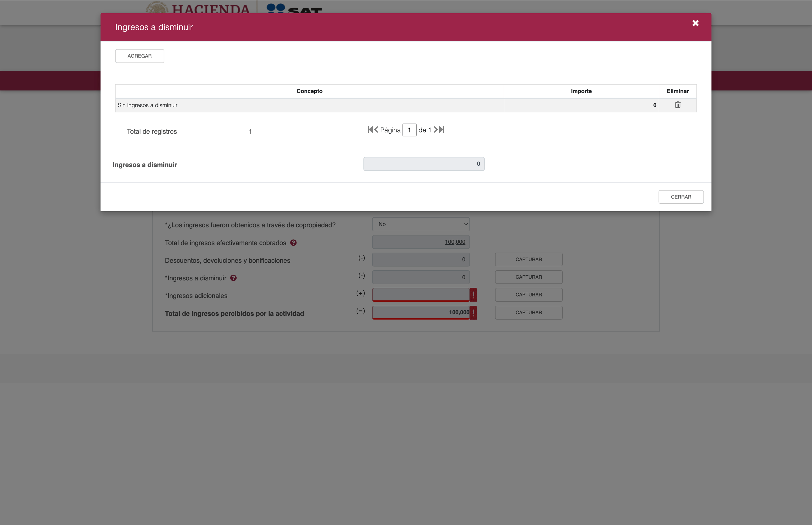Image resolution: width=812 pixels, height=525 pixels.
Task: Click error icon beside Total de ingresos percibidos
Action: [473, 313]
